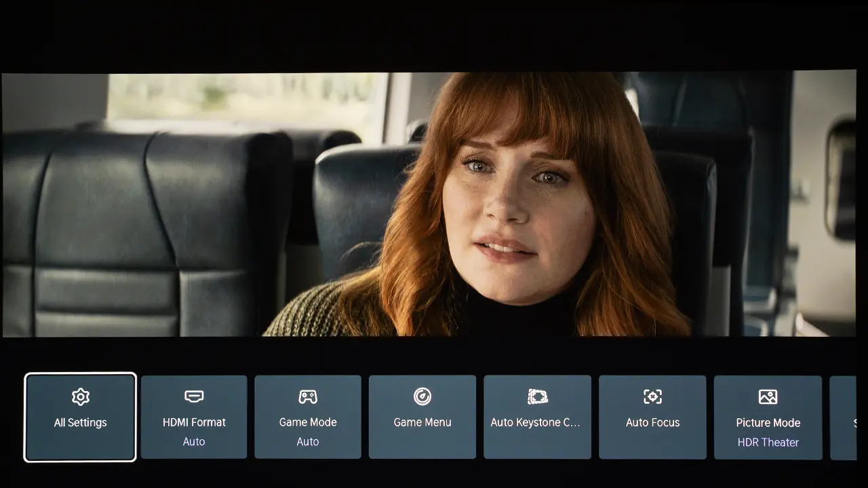Open the Game Menu text label
Screen dimensions: 868x488
(x=422, y=422)
